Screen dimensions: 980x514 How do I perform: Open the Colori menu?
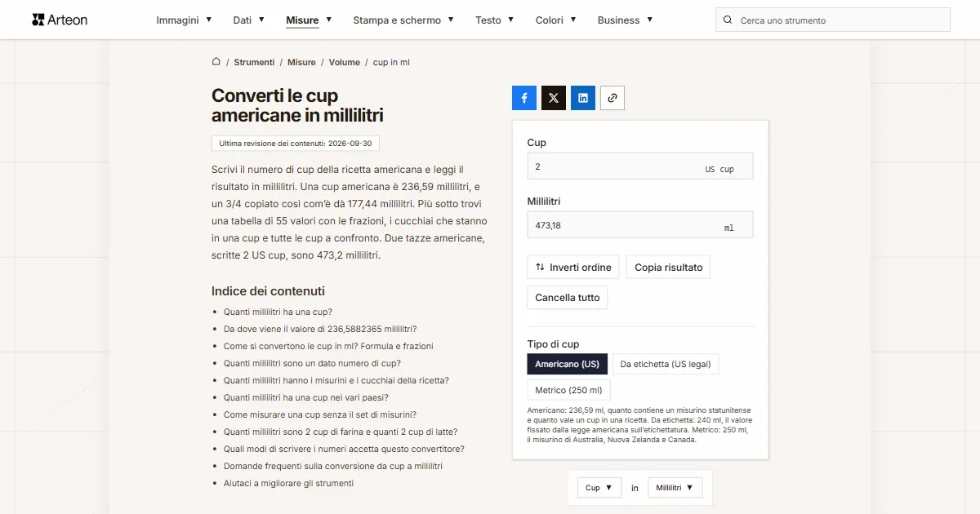556,20
